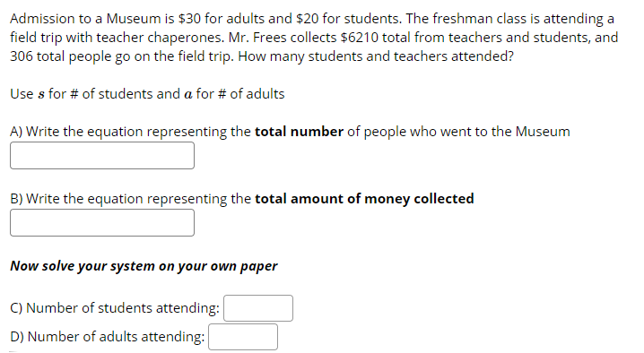Screen dimensions: 644x353
Task: Click the total number equation input box
Action: pyautogui.click(x=102, y=156)
